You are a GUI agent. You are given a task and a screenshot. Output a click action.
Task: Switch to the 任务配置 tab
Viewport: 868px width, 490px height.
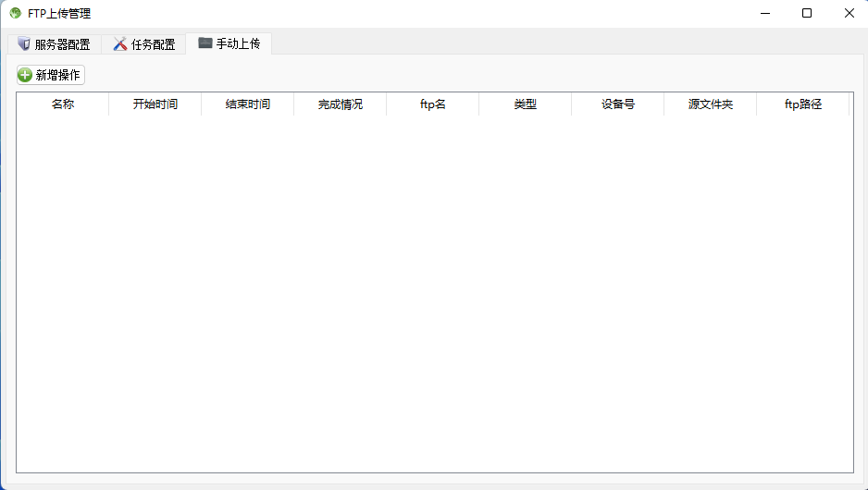(x=144, y=44)
